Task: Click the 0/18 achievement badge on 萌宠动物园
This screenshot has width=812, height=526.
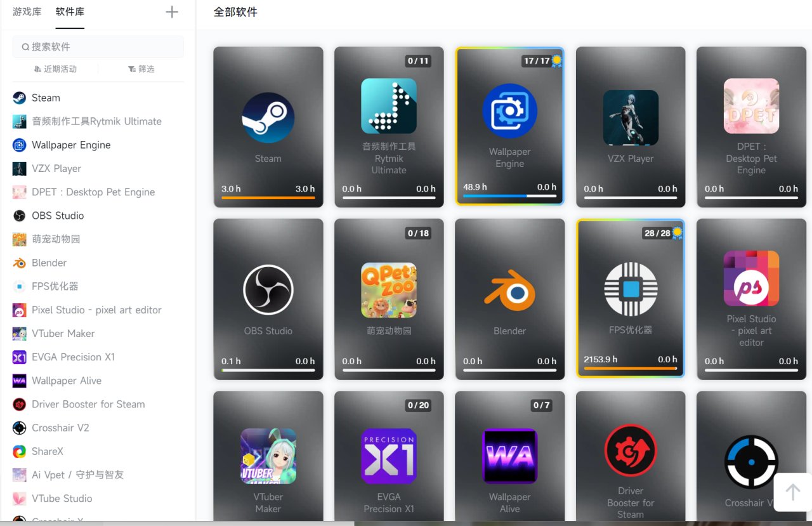Action: 419,233
